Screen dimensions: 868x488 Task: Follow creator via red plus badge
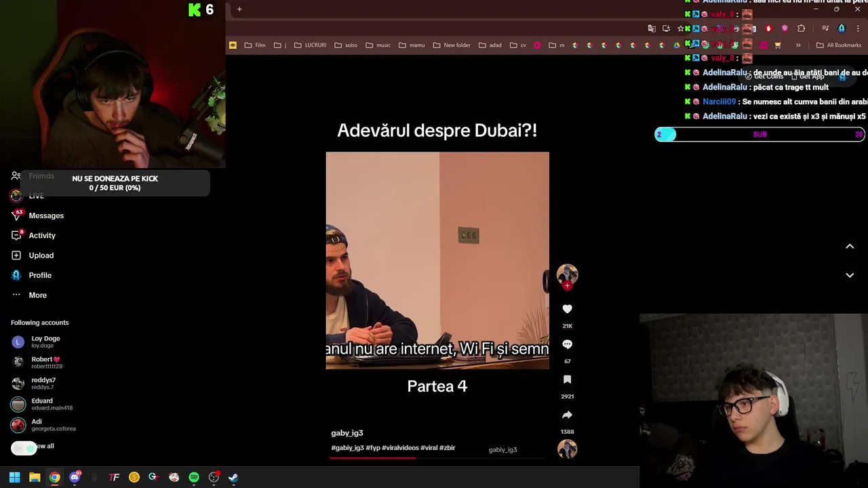pos(567,286)
